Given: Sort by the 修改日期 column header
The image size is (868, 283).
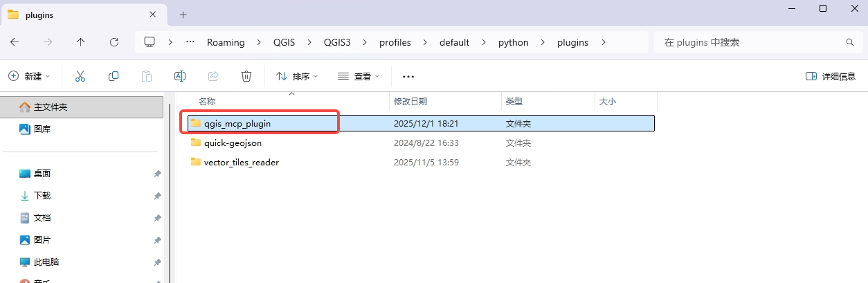Looking at the screenshot, I should click(x=410, y=101).
